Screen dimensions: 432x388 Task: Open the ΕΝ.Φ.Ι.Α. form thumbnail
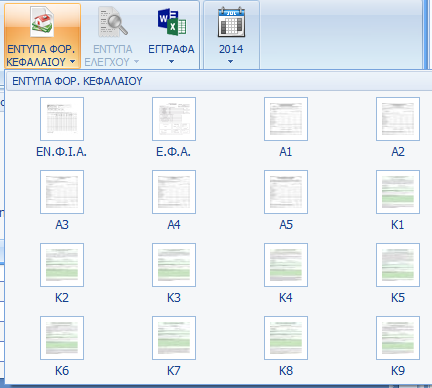[x=62, y=119]
